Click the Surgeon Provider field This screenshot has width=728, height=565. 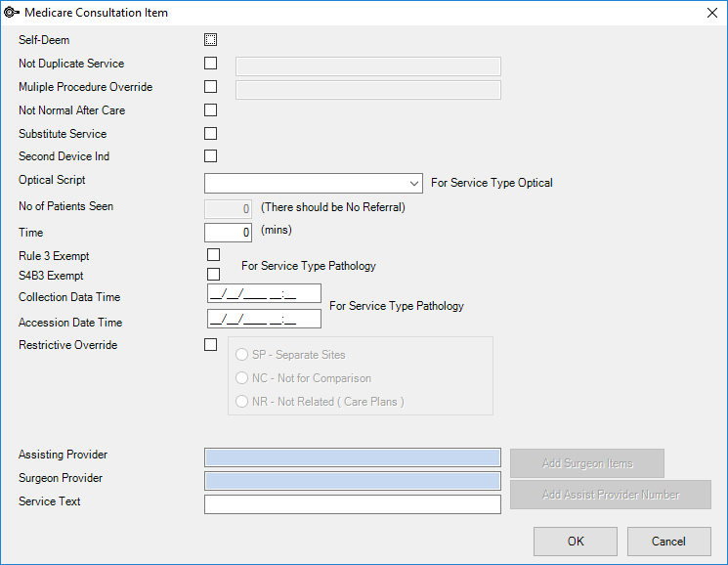pos(353,481)
